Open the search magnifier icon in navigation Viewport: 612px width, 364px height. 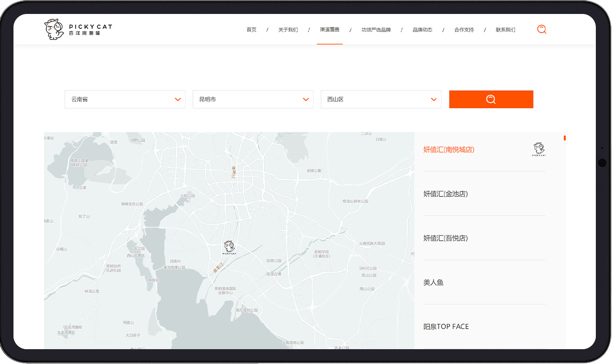pyautogui.click(x=541, y=30)
